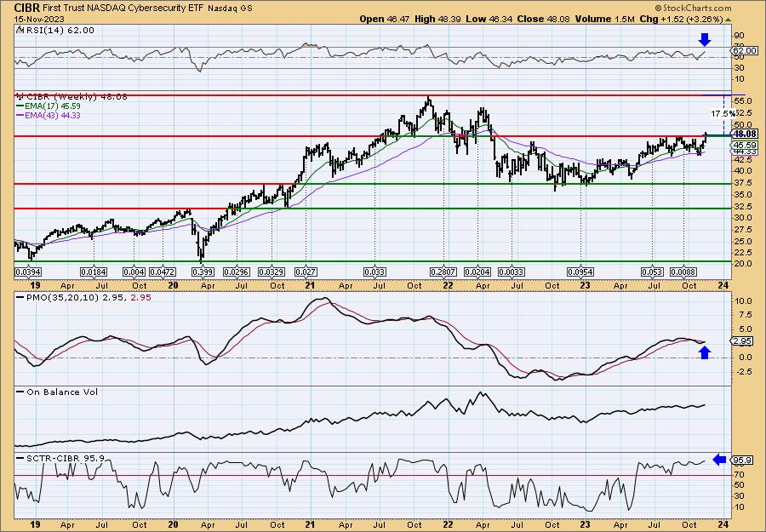This screenshot has width=766, height=532.
Task: Select the First Trust NASDAQ Cybersecurity ETF title
Action: [x=122, y=9]
